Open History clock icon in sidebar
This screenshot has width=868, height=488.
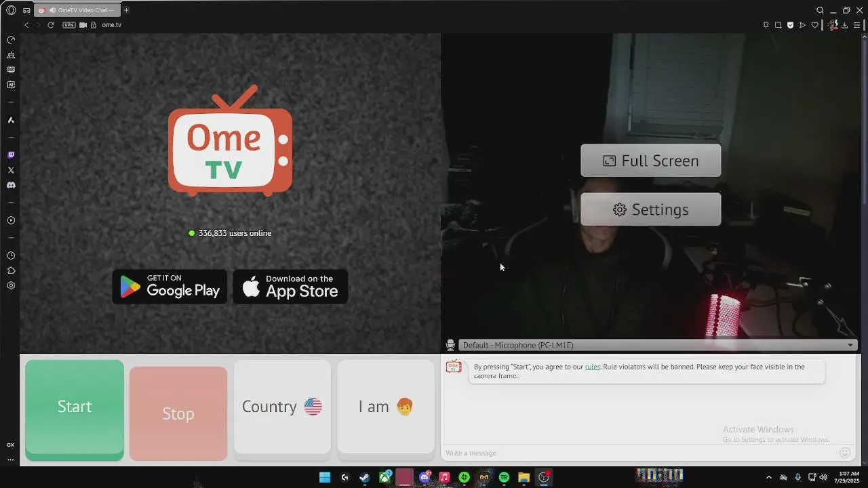11,256
